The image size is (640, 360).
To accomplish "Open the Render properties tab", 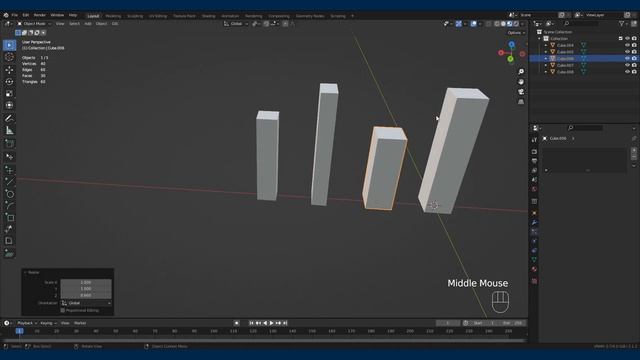I will [x=534, y=151].
